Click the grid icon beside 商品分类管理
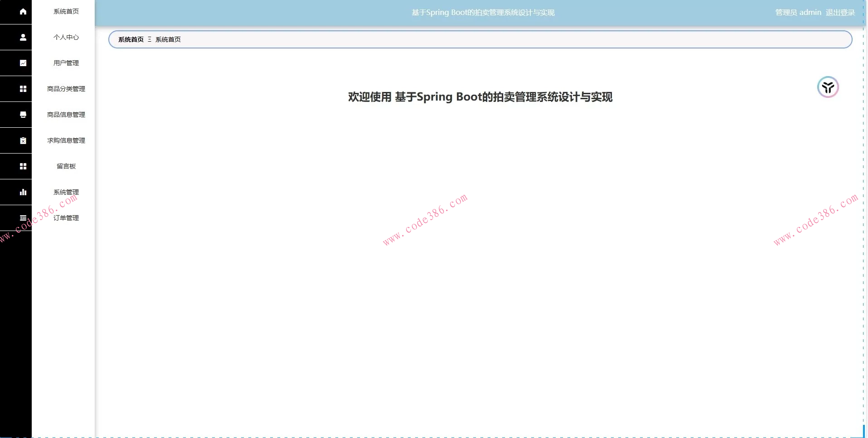868x438 pixels. coord(23,89)
